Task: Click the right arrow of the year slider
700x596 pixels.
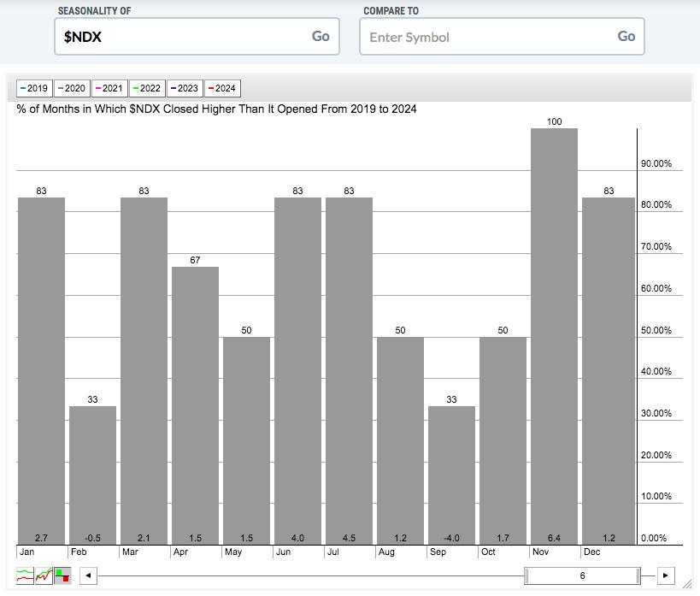Action: click(x=666, y=575)
